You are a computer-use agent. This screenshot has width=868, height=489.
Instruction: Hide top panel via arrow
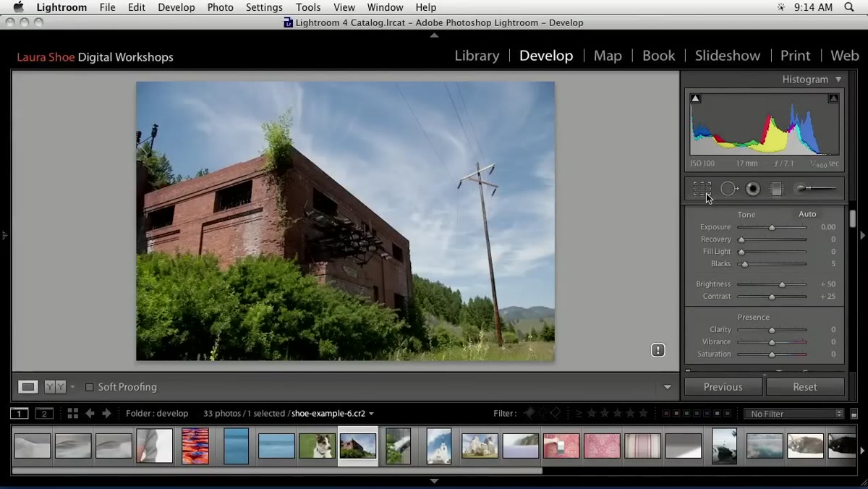tap(434, 35)
